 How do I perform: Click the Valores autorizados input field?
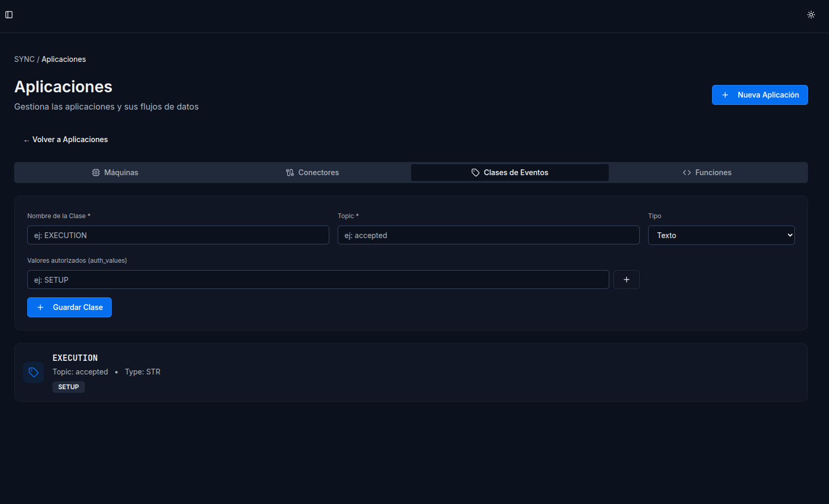pyautogui.click(x=318, y=280)
